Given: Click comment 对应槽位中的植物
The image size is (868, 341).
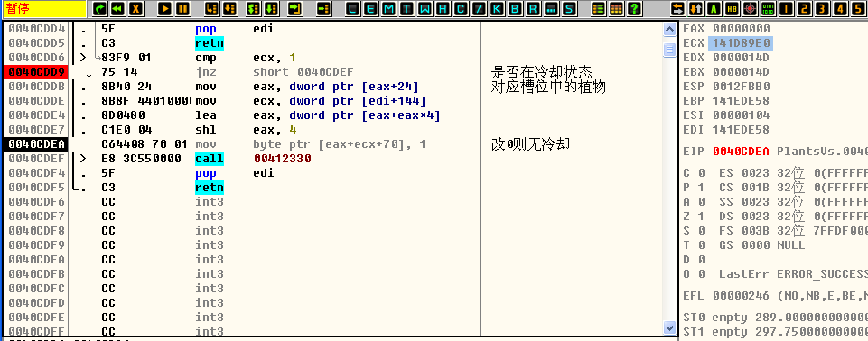Looking at the screenshot, I should pos(548,87).
